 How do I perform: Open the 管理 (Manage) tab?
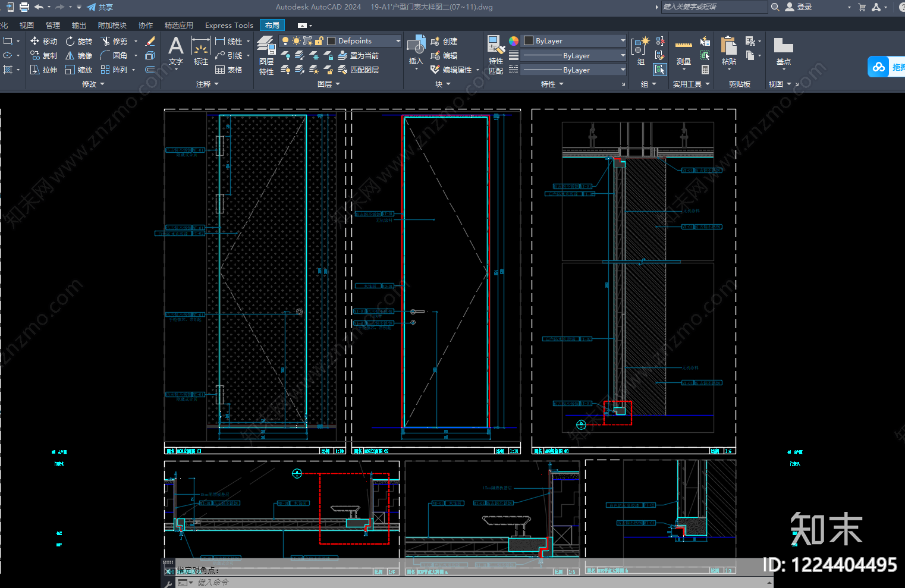[x=53, y=26]
